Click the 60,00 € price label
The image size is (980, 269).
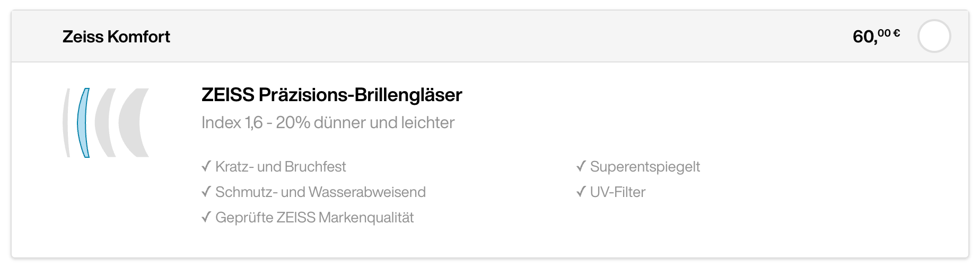coord(876,36)
